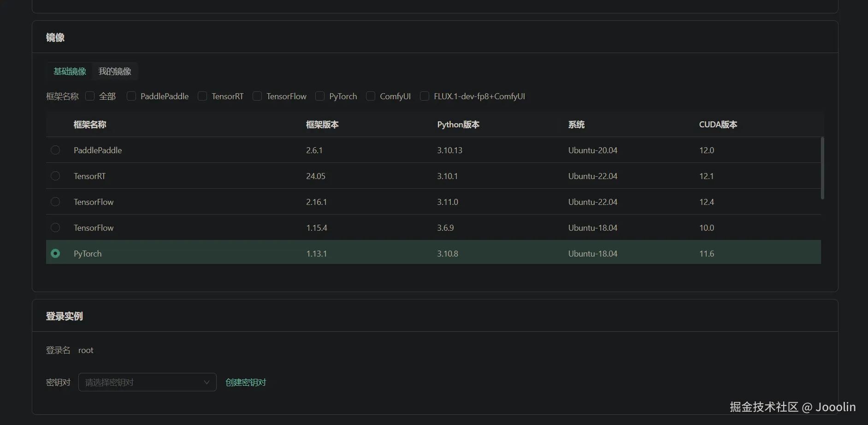Click framework version 2.16.1 cell
The width and height of the screenshot is (868, 425).
[x=316, y=202]
